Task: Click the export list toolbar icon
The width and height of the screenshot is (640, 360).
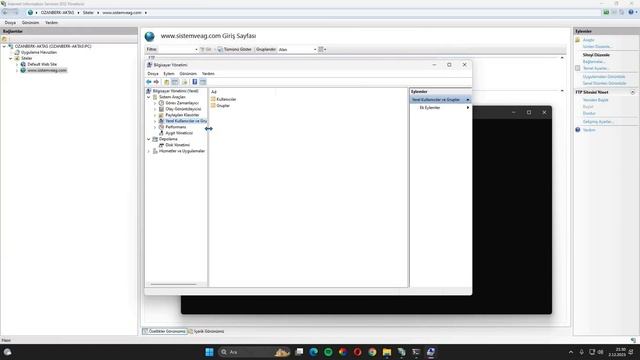Action: click(x=184, y=82)
